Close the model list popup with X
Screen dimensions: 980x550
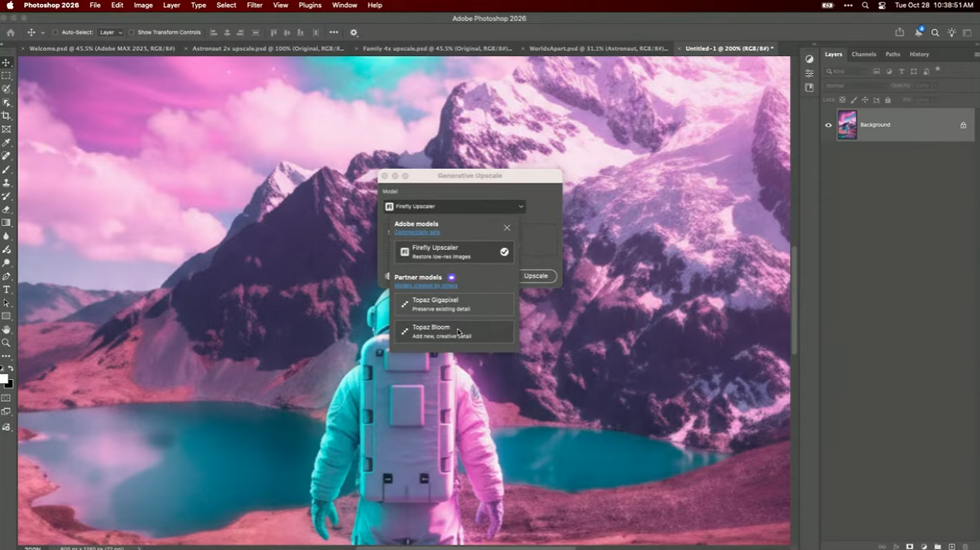point(507,227)
